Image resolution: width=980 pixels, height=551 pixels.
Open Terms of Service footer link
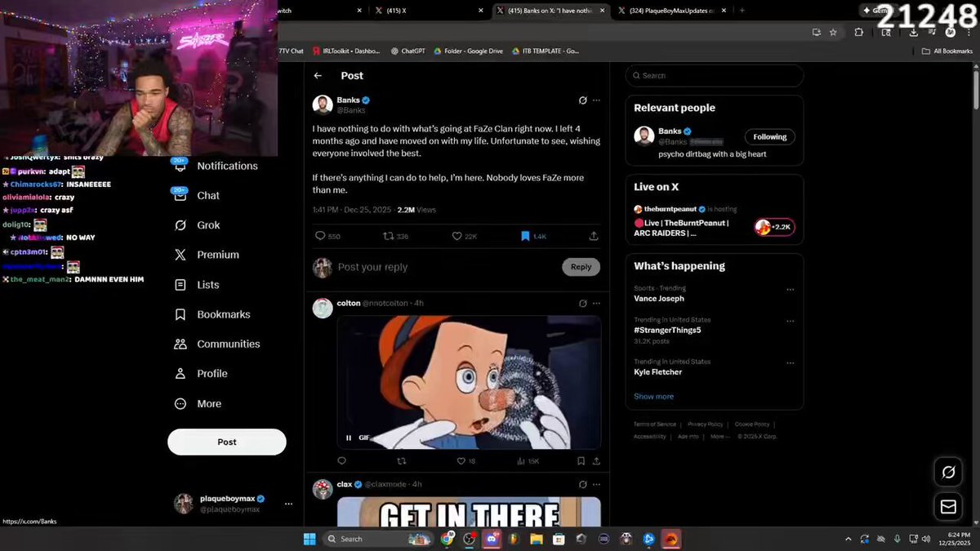pyautogui.click(x=655, y=424)
